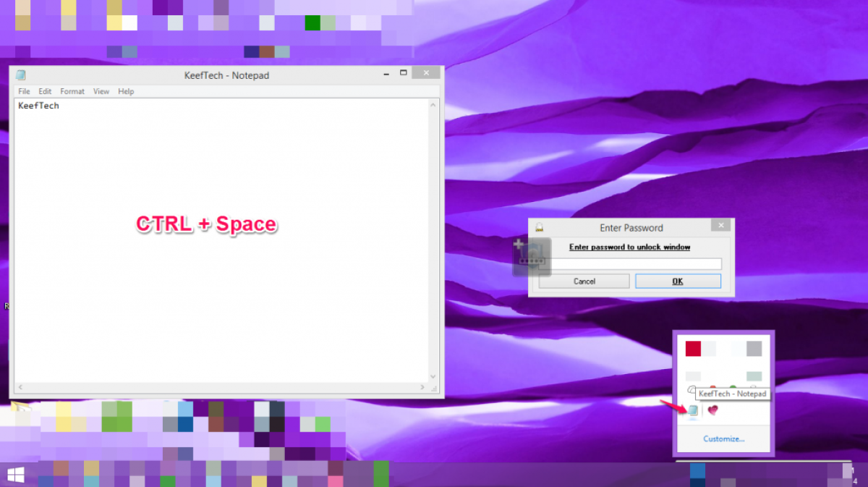
Task: Click the Notepad vertical scrollbar up arrow
Action: [434, 105]
